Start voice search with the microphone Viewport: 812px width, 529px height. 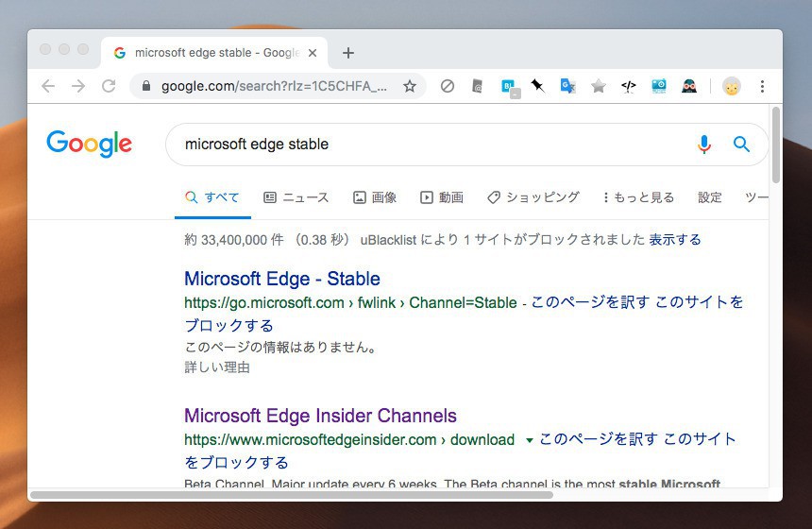coord(703,145)
